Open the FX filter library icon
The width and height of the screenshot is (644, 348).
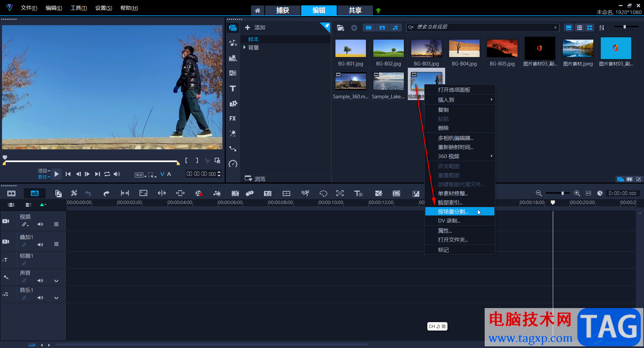(x=233, y=118)
